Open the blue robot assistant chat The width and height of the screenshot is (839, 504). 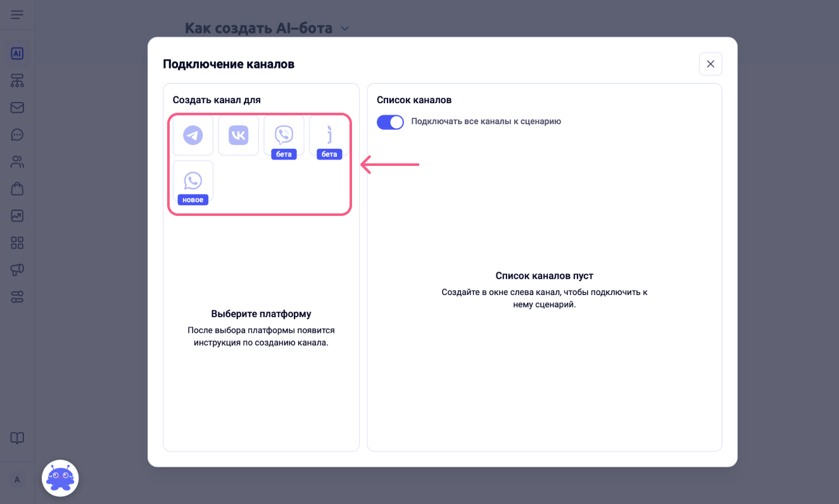click(x=60, y=478)
